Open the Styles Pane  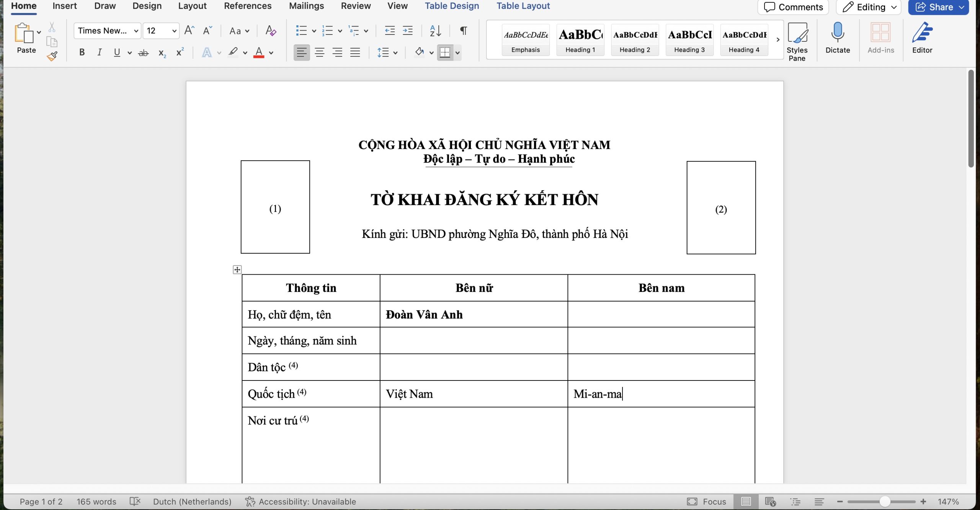pyautogui.click(x=798, y=39)
